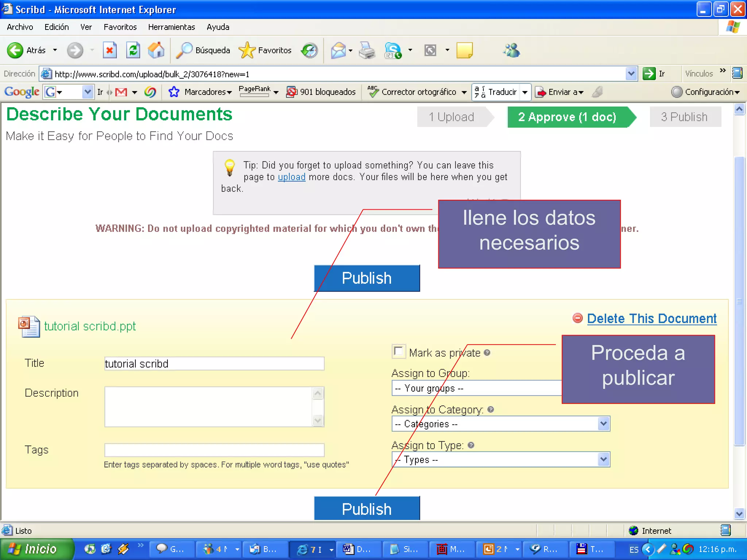The image size is (747, 560).
Task: Click the Delete This Document link
Action: coord(651,318)
